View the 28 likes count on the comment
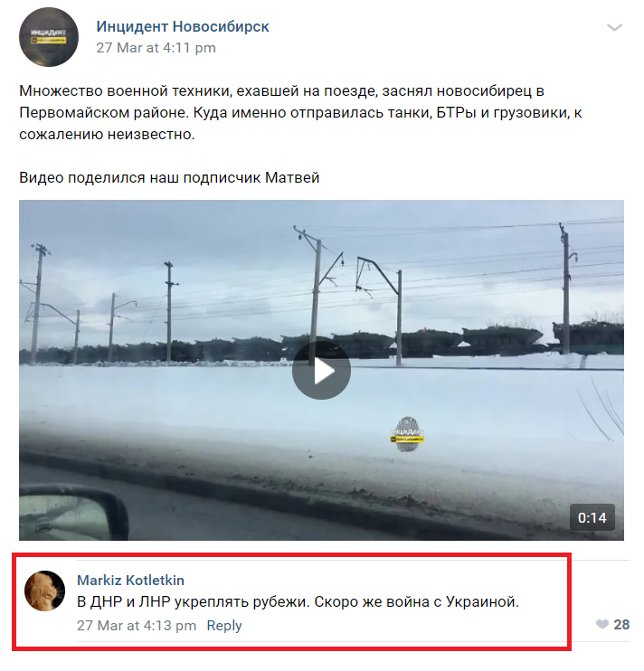The width and height of the screenshot is (644, 671). (x=621, y=624)
